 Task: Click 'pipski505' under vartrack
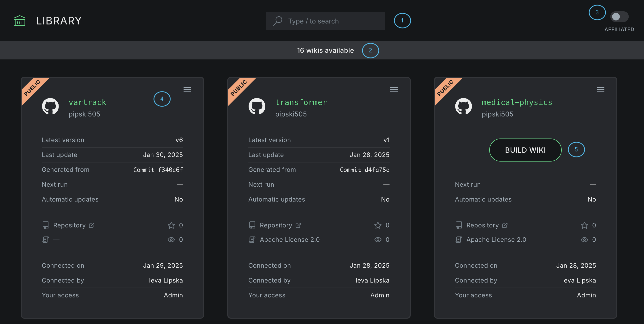pyautogui.click(x=84, y=114)
